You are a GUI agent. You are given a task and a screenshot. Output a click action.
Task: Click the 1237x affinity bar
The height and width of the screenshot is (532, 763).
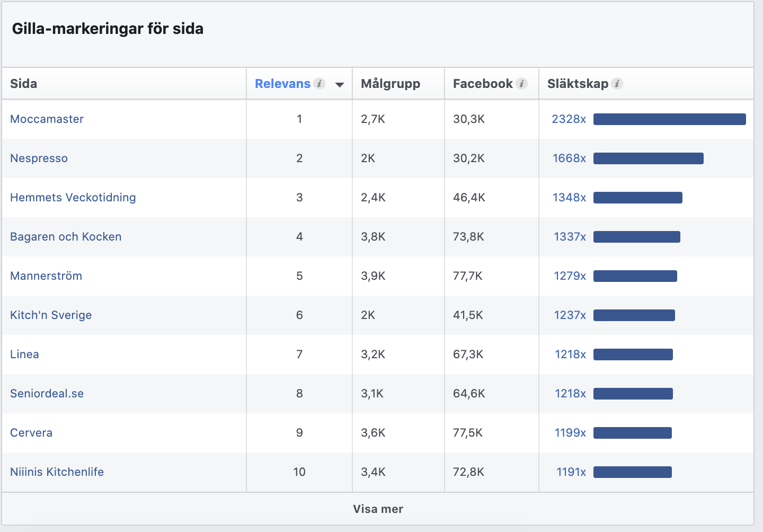point(634,315)
